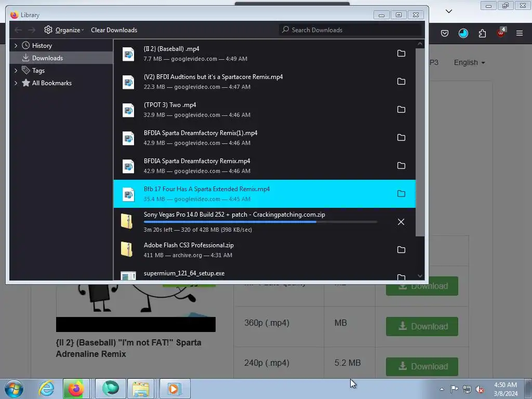Open folder for Adobe Flash CS3 Professional.zip
The image size is (532, 399).
[x=401, y=250]
